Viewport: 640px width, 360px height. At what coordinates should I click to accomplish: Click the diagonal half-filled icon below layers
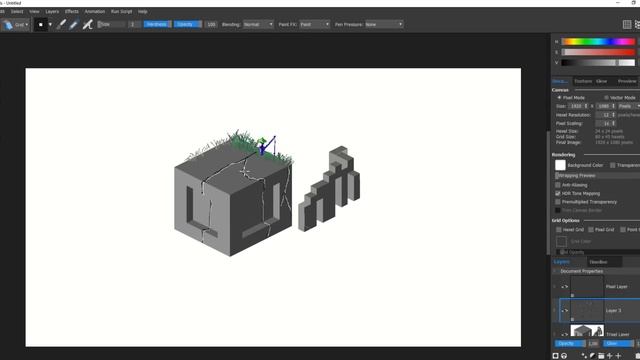tap(592, 356)
